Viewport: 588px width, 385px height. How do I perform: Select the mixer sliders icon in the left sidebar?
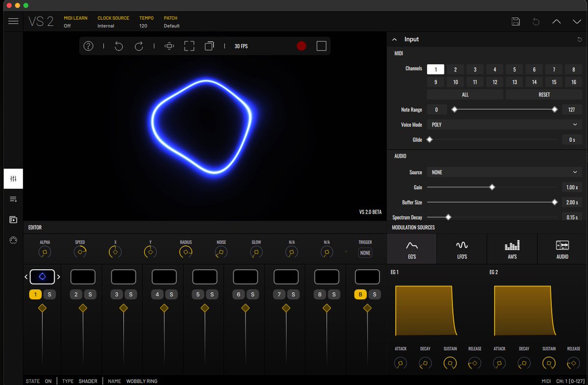tap(13, 179)
